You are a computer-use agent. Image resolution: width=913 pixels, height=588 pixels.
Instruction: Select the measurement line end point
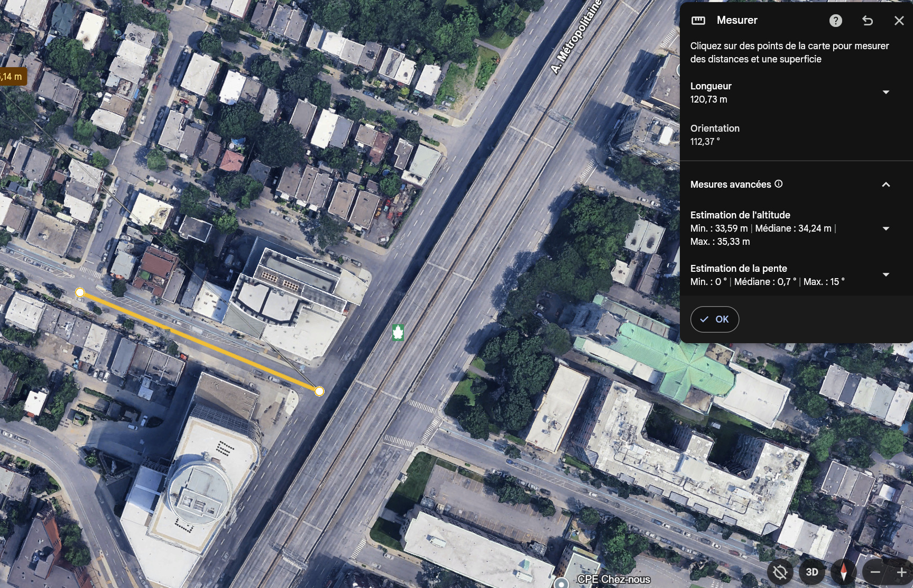(319, 391)
